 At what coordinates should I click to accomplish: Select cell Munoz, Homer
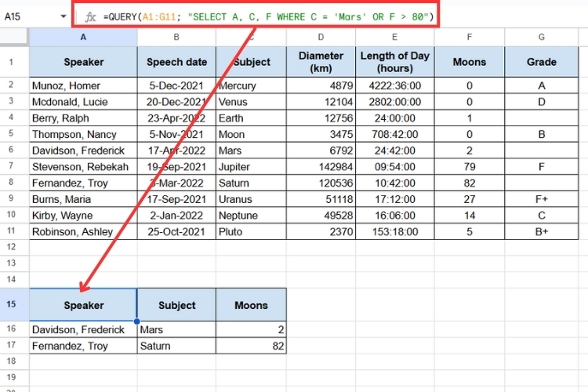83,85
